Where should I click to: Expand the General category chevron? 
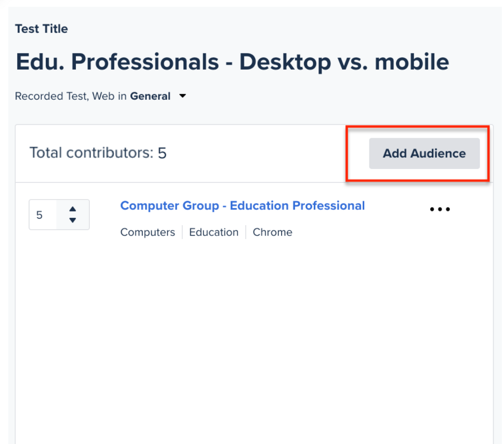182,96
